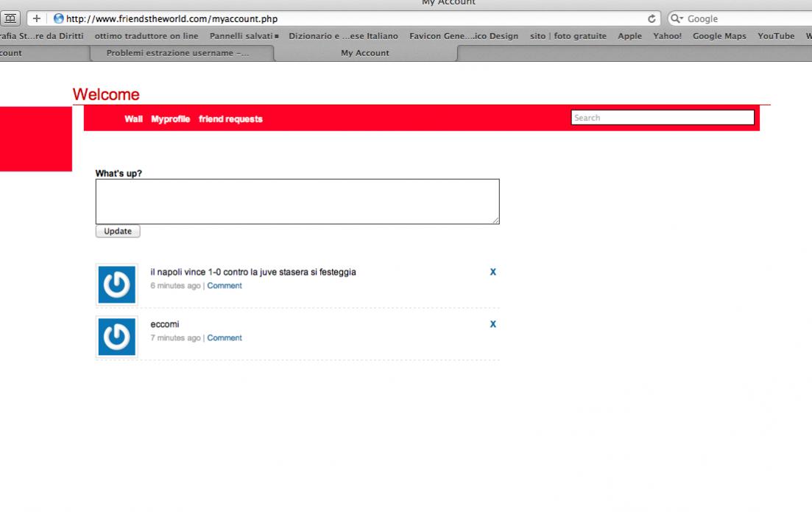This screenshot has width=812, height=512.
Task: Click the avatar thumbnail of napoli post
Action: click(x=116, y=285)
